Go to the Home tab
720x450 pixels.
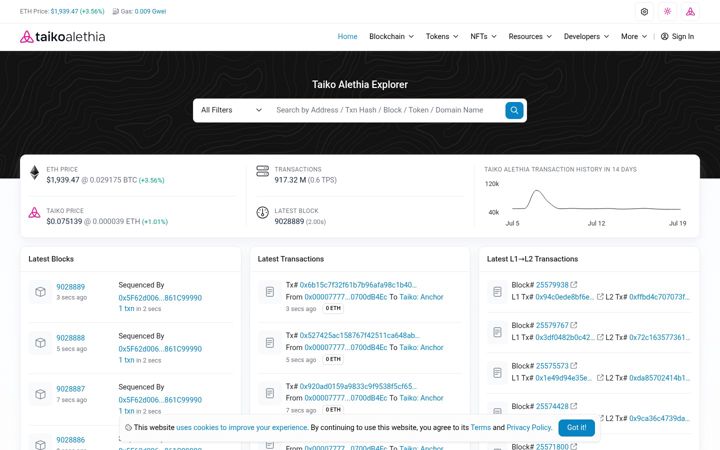(x=347, y=36)
